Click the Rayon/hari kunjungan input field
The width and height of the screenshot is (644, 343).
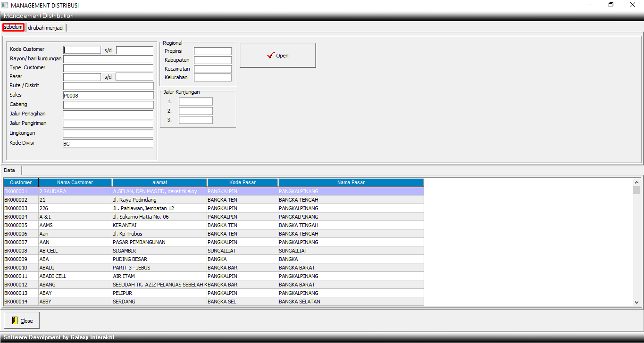(108, 59)
